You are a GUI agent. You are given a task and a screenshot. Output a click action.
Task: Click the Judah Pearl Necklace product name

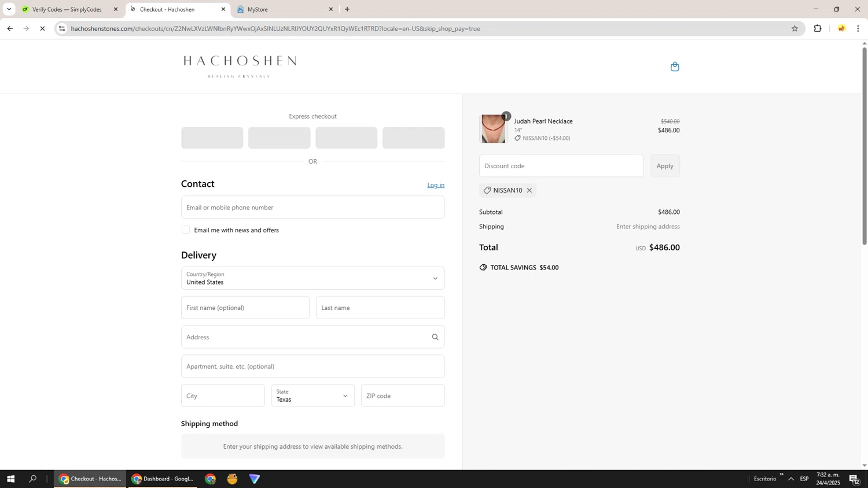pyautogui.click(x=543, y=121)
